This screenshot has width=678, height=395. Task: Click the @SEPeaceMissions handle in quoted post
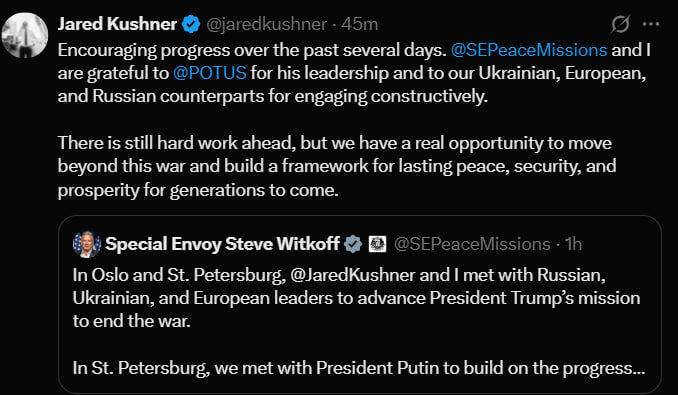coord(472,244)
